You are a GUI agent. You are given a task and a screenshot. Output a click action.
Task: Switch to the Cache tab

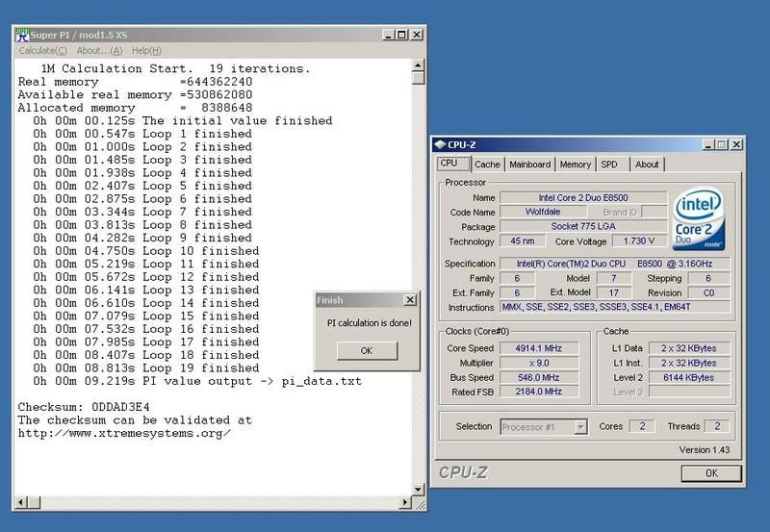point(487,165)
